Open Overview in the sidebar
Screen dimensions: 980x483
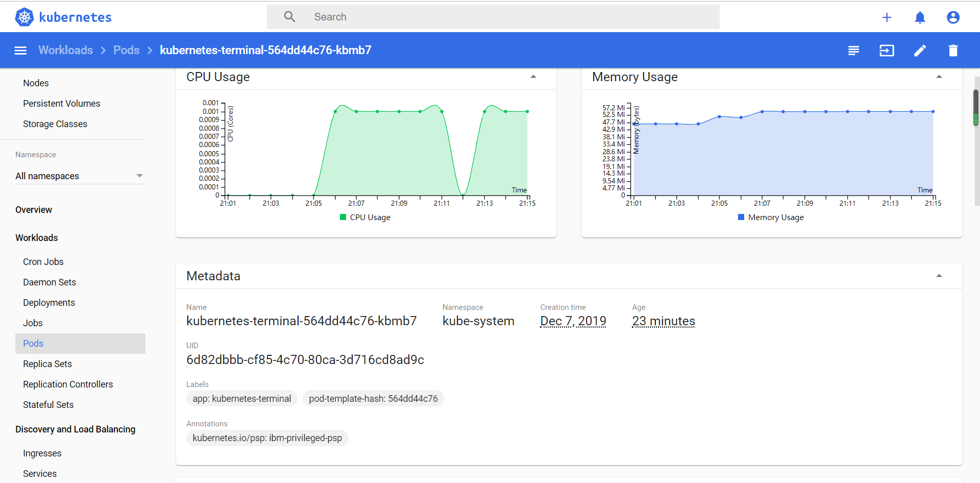tap(34, 209)
